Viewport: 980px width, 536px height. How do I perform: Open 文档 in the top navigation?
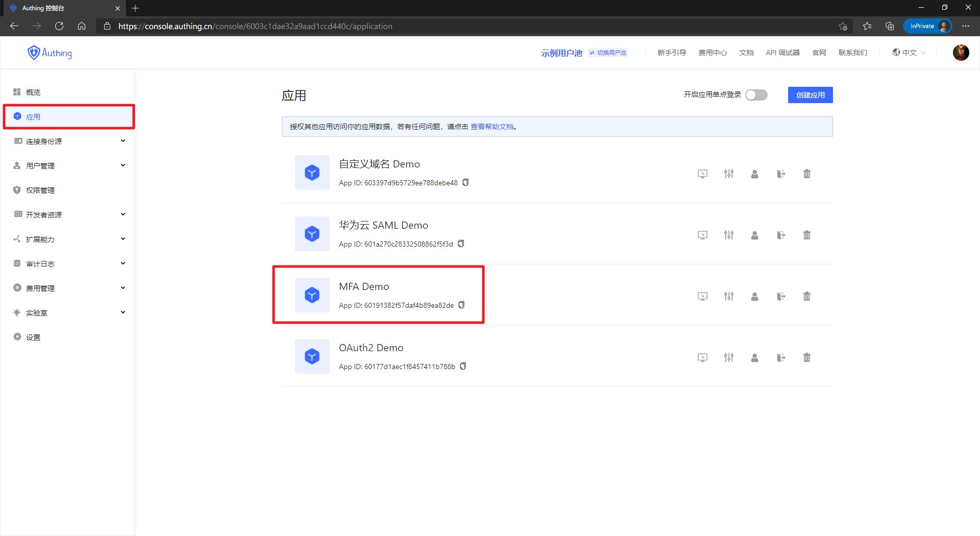point(746,53)
